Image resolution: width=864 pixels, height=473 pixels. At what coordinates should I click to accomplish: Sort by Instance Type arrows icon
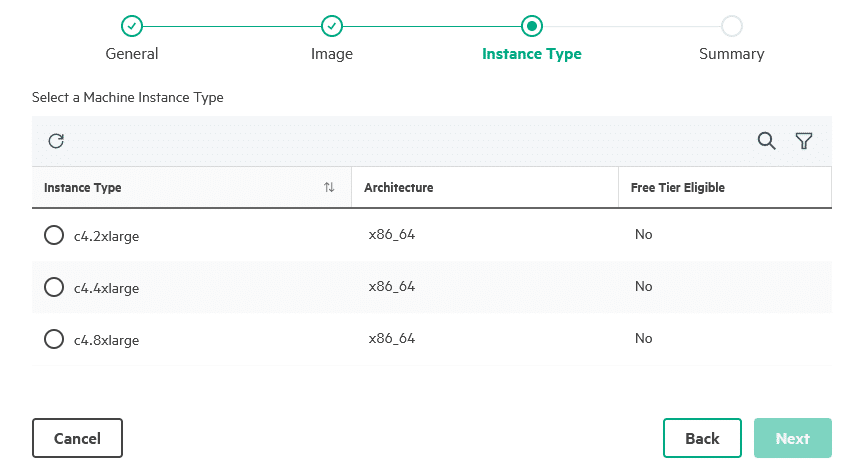coord(329,187)
